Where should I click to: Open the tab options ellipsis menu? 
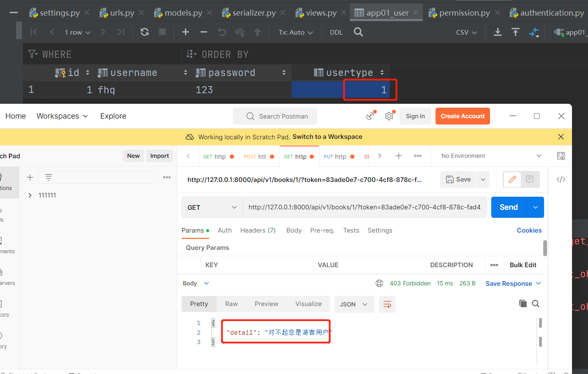point(418,156)
